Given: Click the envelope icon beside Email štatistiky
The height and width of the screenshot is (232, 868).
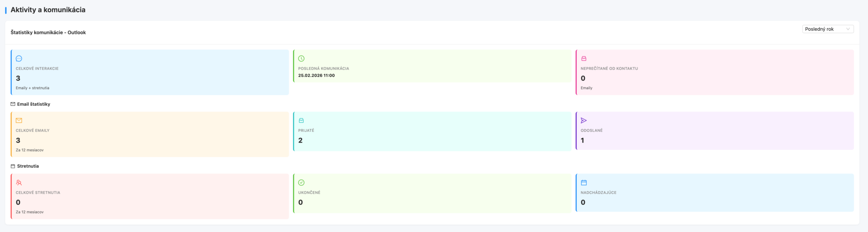Looking at the screenshot, I should [13, 104].
